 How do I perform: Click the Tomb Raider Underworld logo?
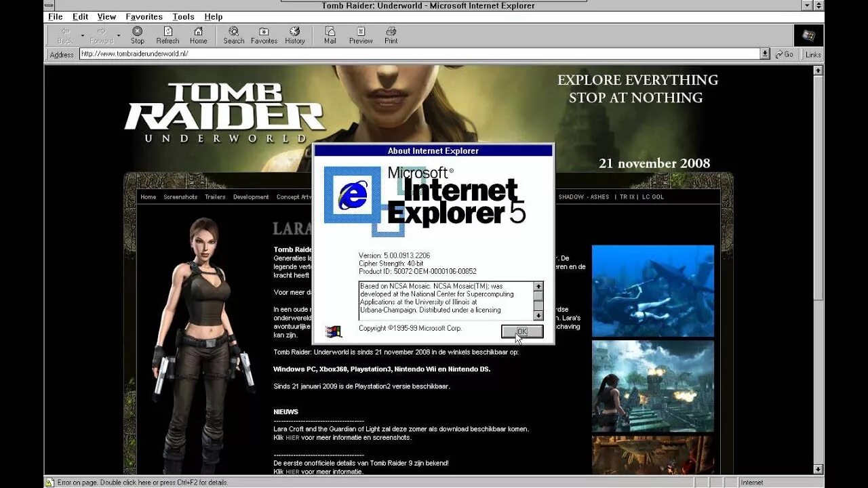point(224,113)
